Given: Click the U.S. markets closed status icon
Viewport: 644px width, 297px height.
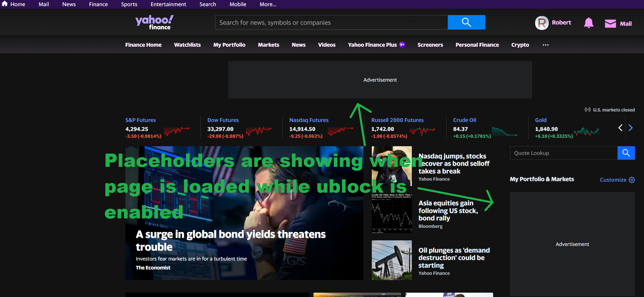Looking at the screenshot, I should 588,110.
